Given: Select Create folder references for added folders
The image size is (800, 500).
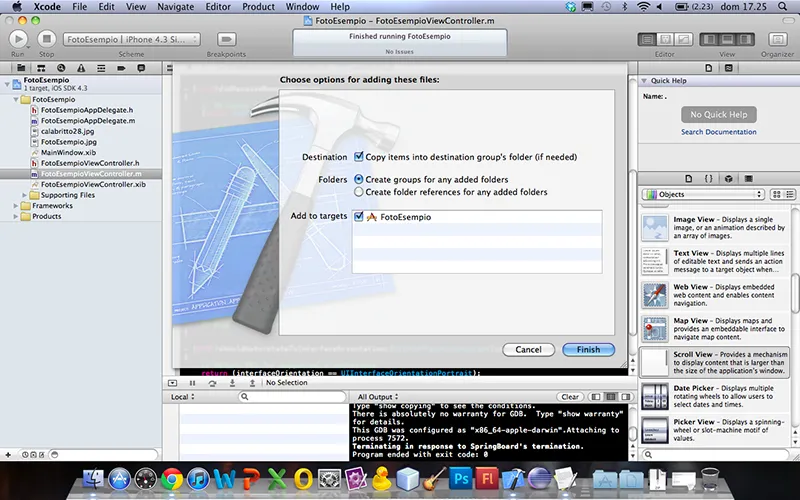Looking at the screenshot, I should tap(359, 192).
